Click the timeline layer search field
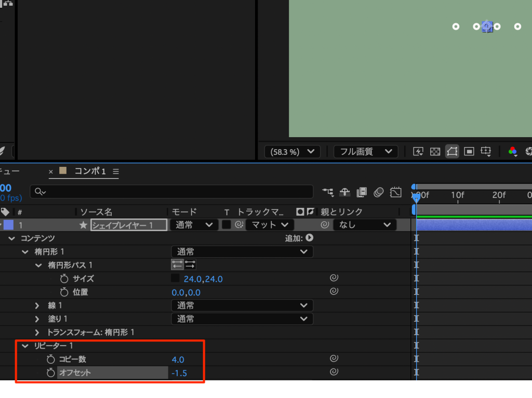The image size is (532, 398). tap(171, 192)
